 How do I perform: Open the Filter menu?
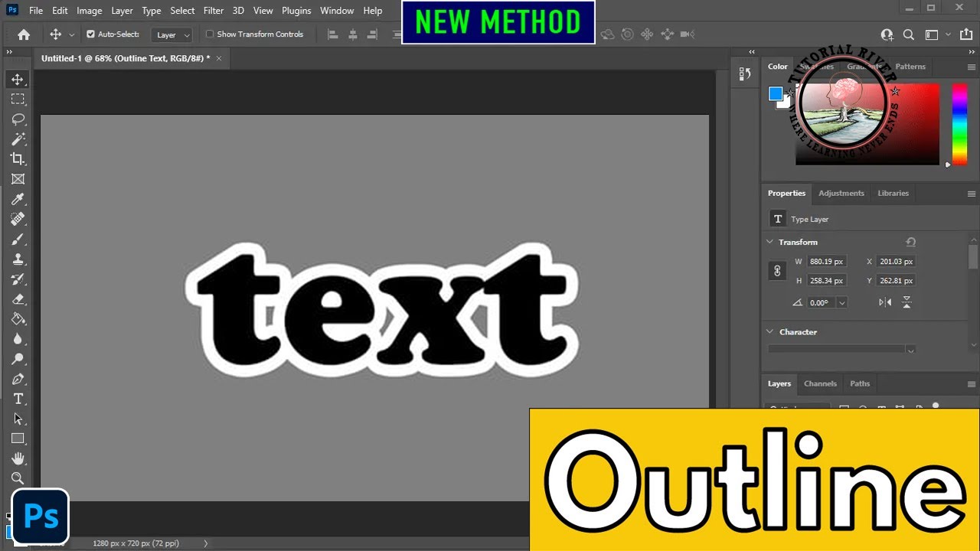pyautogui.click(x=214, y=11)
